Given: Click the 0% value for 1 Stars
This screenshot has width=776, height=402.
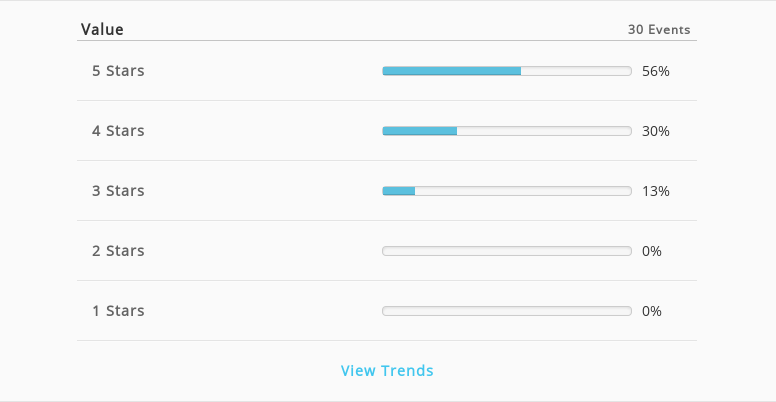Looking at the screenshot, I should pyautogui.click(x=652, y=311).
